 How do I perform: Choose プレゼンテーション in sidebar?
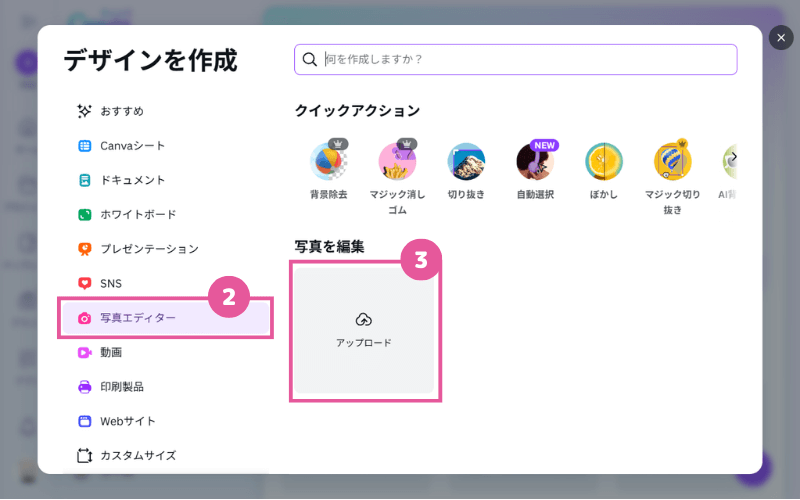[148, 249]
